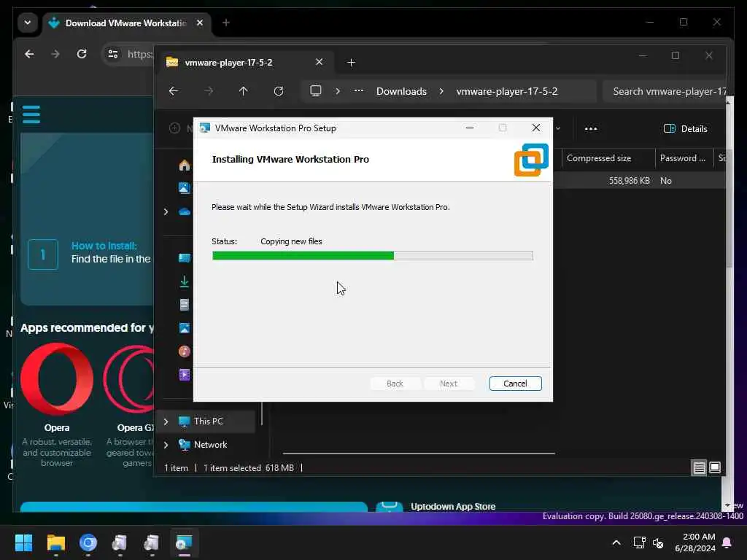Expand hidden breadcrumb path ellipsis
Viewport: 747px width, 560px height.
(x=359, y=90)
